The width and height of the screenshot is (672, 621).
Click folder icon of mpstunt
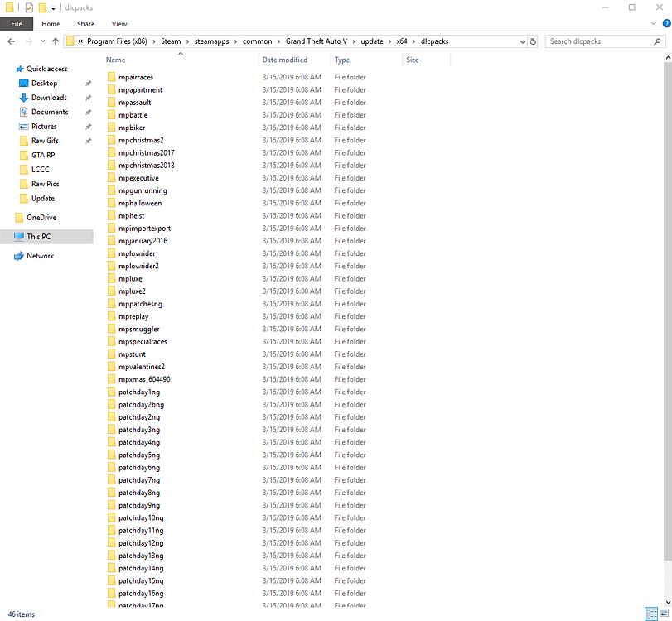coord(111,354)
